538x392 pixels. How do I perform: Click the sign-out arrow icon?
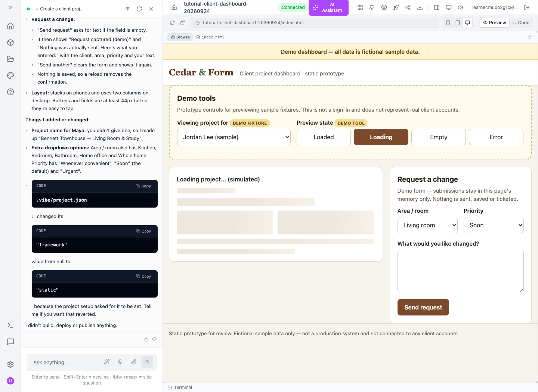point(527,7)
